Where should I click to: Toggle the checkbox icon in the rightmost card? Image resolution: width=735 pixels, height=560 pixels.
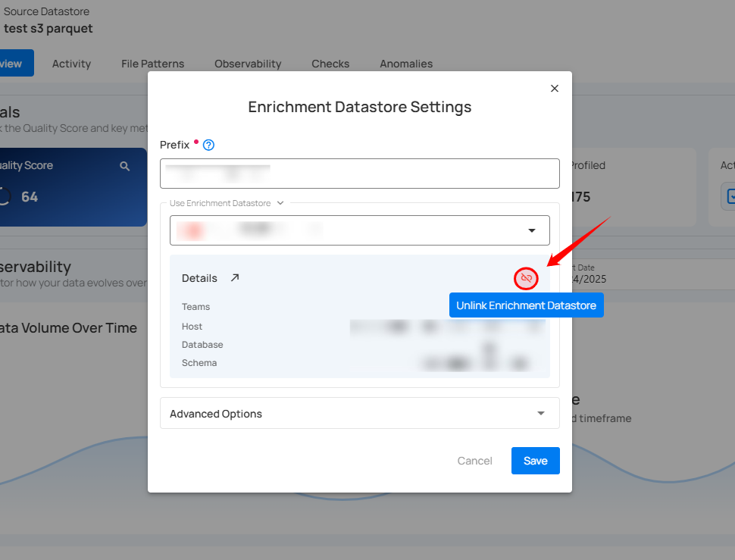coord(730,196)
